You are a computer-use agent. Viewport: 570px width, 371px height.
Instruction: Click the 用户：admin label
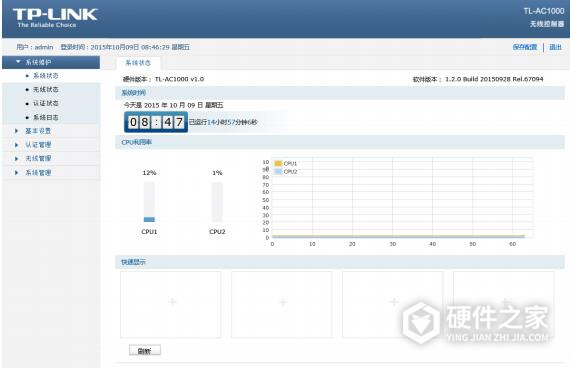coord(35,47)
